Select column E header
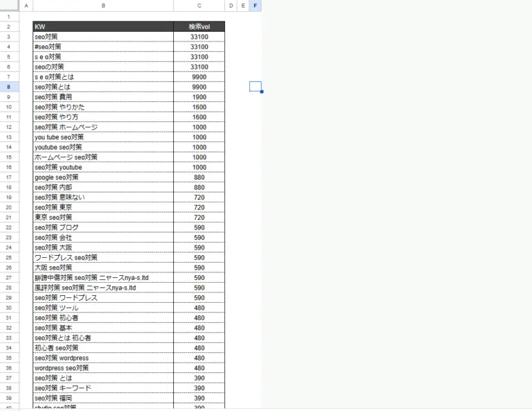Viewport: 532px width, 411px height. tap(242, 6)
